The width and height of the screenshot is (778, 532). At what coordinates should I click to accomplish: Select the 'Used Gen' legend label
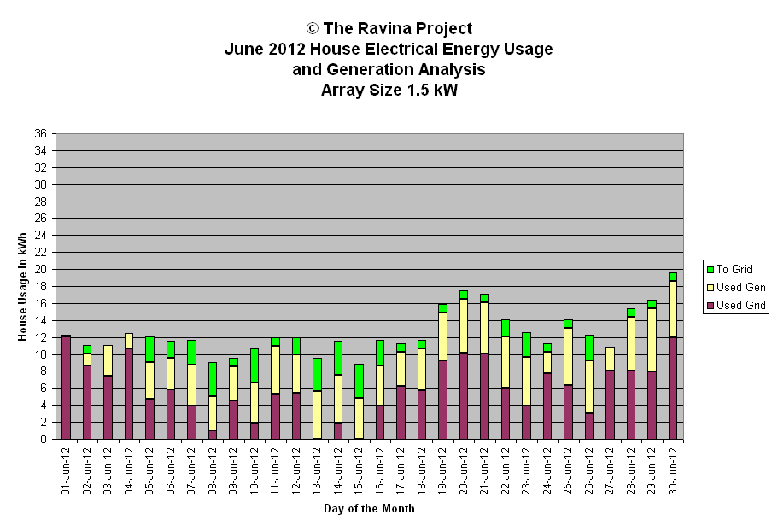740,287
